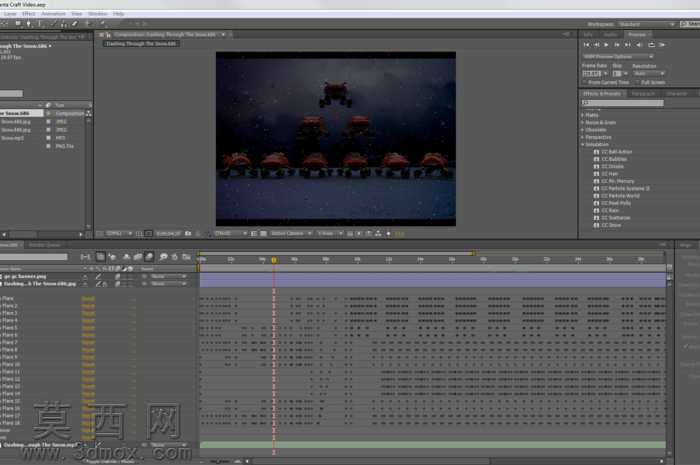Select the CC Hair effect icon
This screenshot has width=700, height=465.
tap(596, 174)
